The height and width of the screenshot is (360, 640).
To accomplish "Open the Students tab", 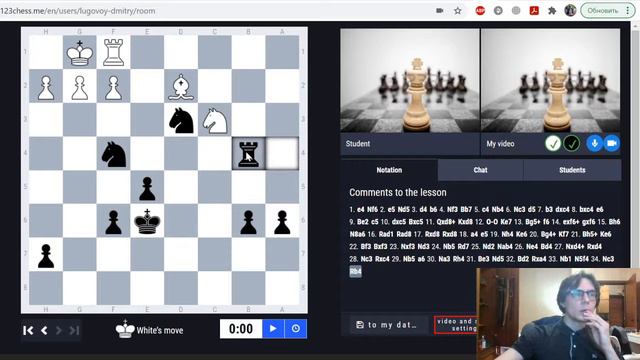I will [x=572, y=170].
